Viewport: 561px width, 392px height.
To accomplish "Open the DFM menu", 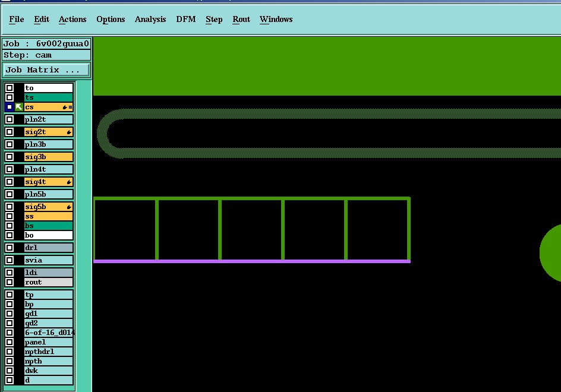I will (185, 20).
